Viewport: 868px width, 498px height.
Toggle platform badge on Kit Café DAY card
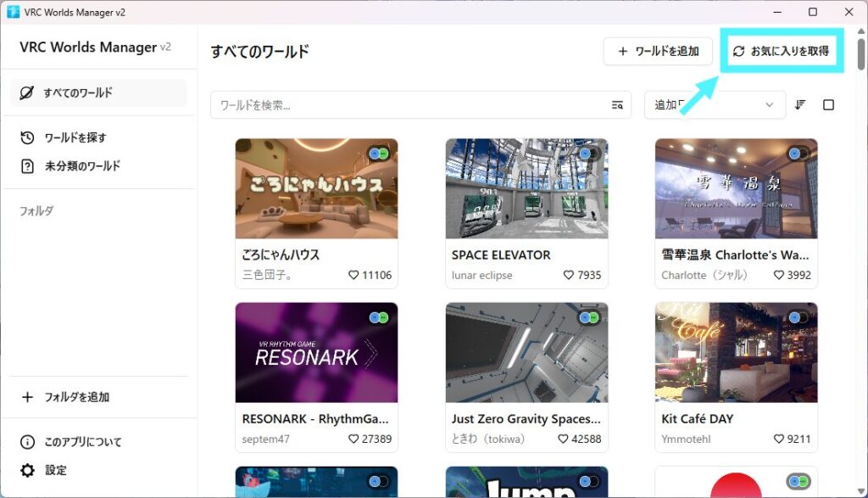tap(798, 317)
